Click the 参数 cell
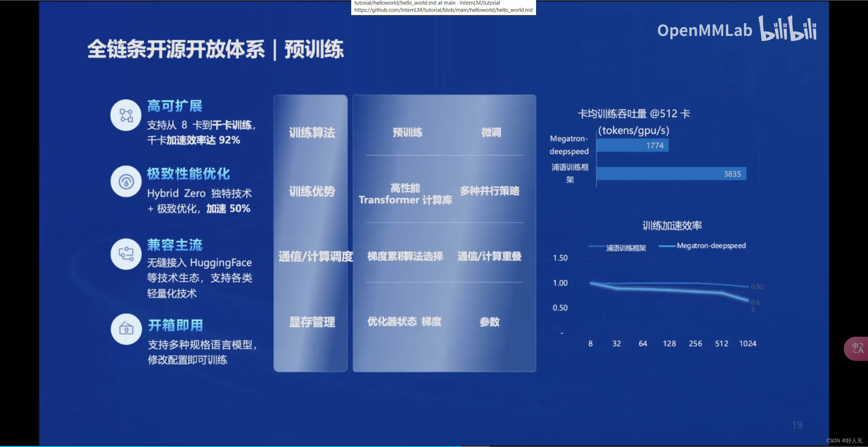The image size is (868, 447). (x=489, y=322)
